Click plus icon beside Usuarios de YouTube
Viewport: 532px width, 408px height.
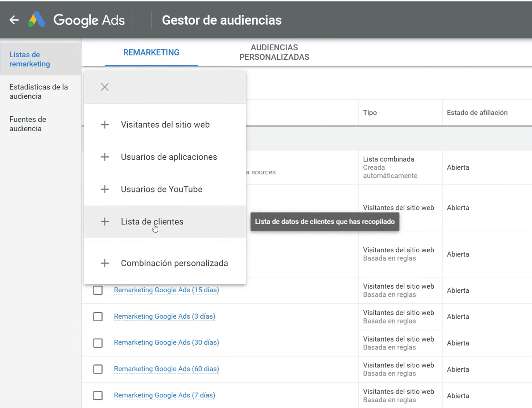coord(104,189)
